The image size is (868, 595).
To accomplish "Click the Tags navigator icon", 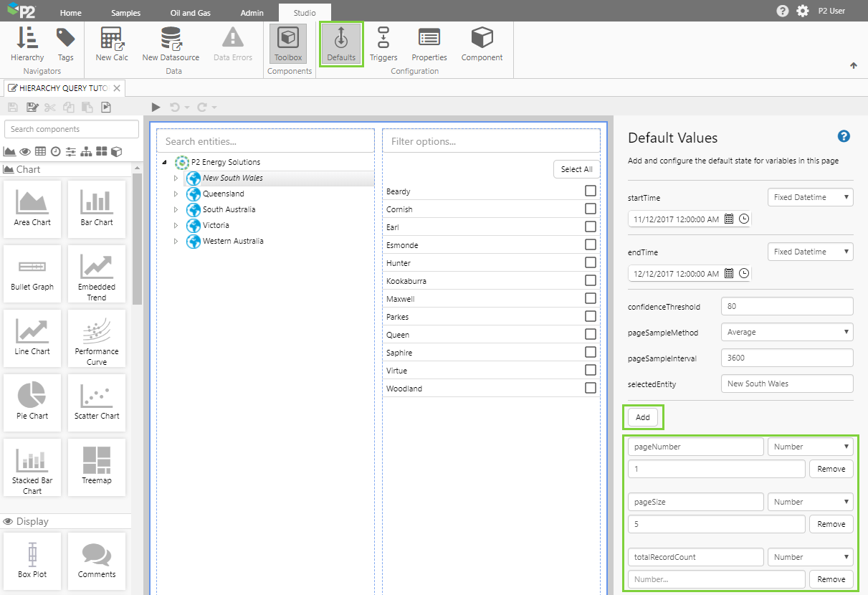I will [x=66, y=44].
